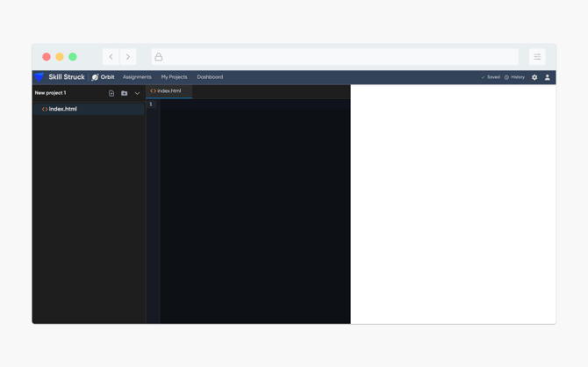Click the white preview pane
The image size is (588, 367).
tap(453, 204)
